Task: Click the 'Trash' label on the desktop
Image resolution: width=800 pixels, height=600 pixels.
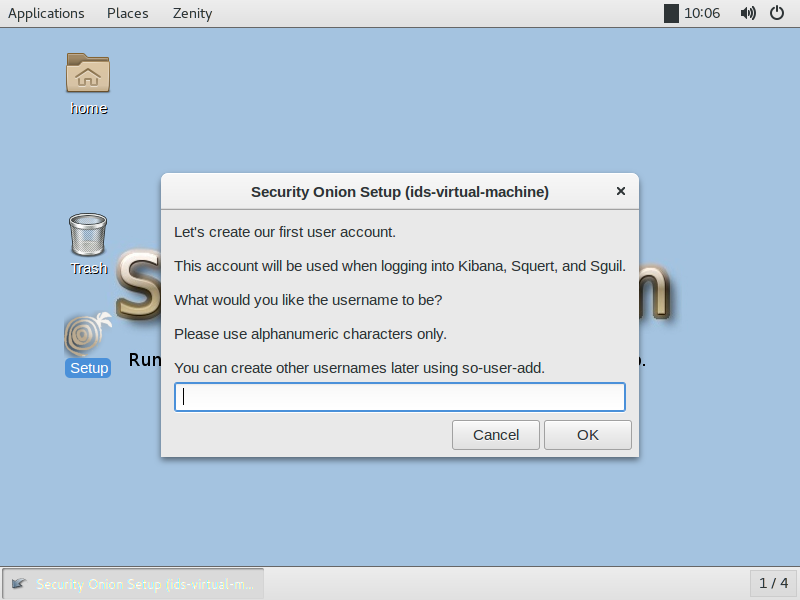Action: [89, 268]
